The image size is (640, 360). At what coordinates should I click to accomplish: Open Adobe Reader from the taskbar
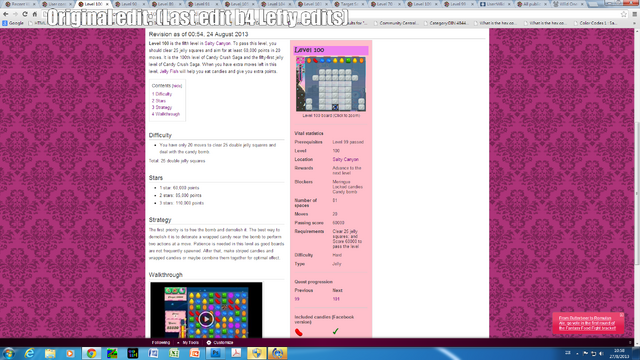tap(236, 353)
